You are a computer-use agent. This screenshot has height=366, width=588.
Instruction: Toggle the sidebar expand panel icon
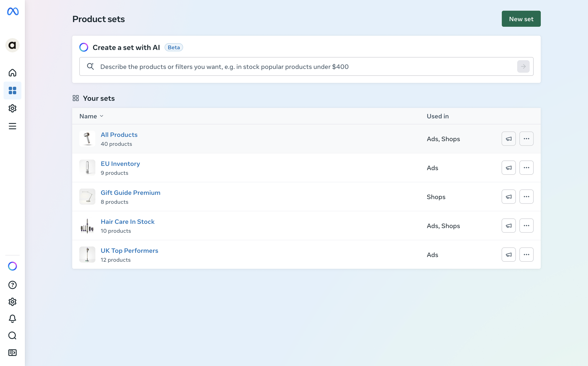[x=12, y=353]
